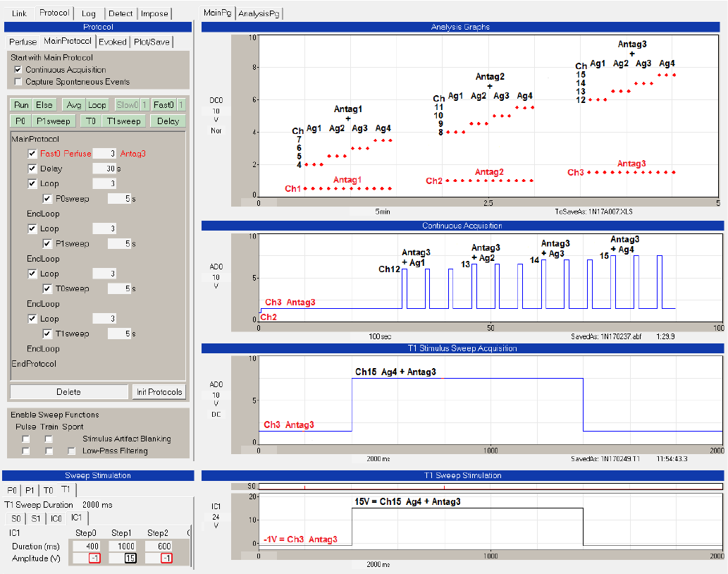Open the Evoked tab
The width and height of the screenshot is (728, 574).
click(112, 42)
